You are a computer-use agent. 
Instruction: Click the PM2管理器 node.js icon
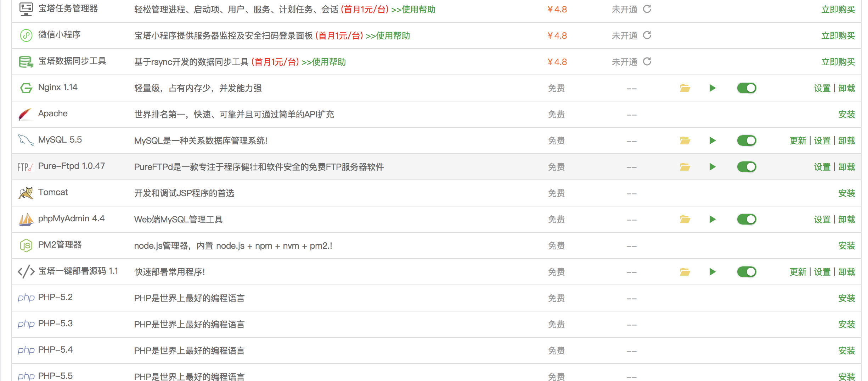[x=26, y=245]
